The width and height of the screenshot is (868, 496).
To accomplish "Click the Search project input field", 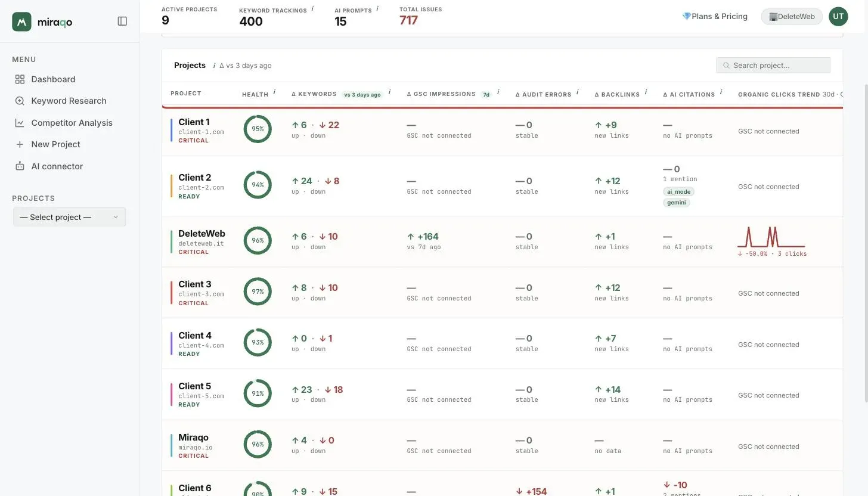I will [773, 66].
